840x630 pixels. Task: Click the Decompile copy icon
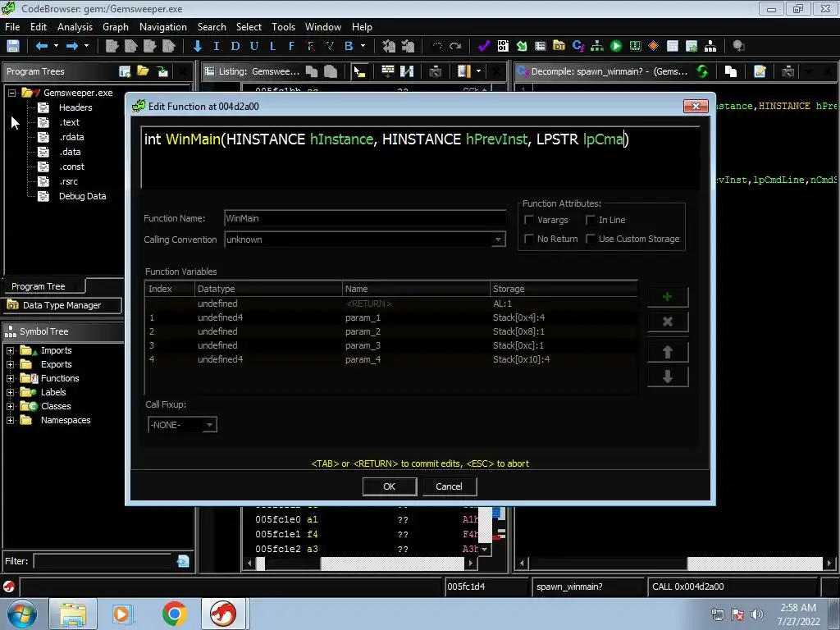pyautogui.click(x=731, y=71)
